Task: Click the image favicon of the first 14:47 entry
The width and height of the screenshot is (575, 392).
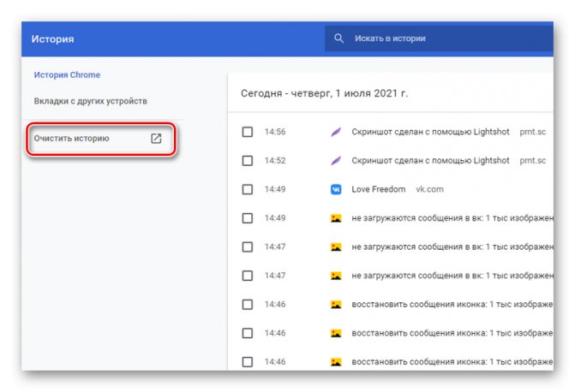Action: pos(336,246)
